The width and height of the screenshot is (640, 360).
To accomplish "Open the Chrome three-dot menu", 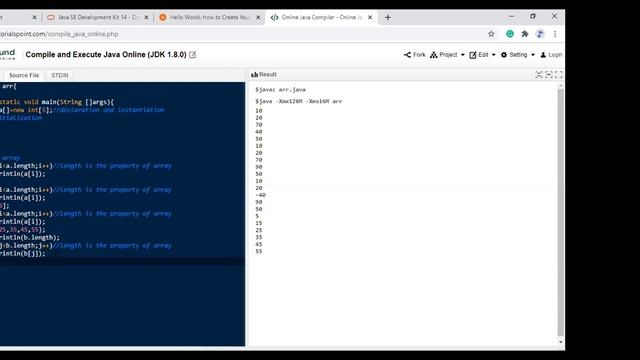I will tap(555, 34).
